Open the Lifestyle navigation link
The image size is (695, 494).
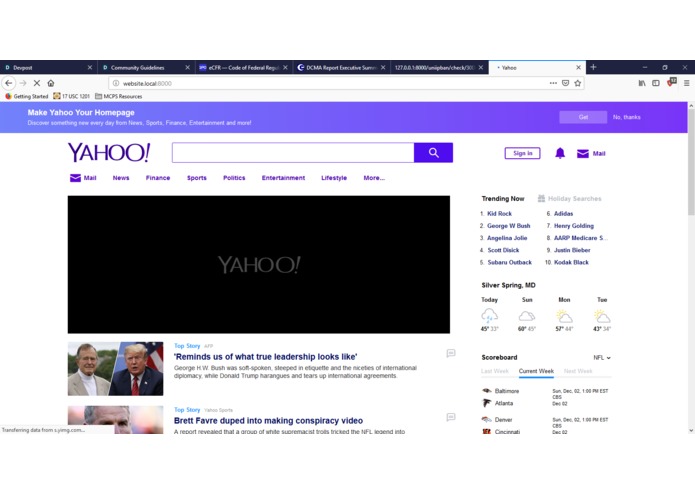334,178
